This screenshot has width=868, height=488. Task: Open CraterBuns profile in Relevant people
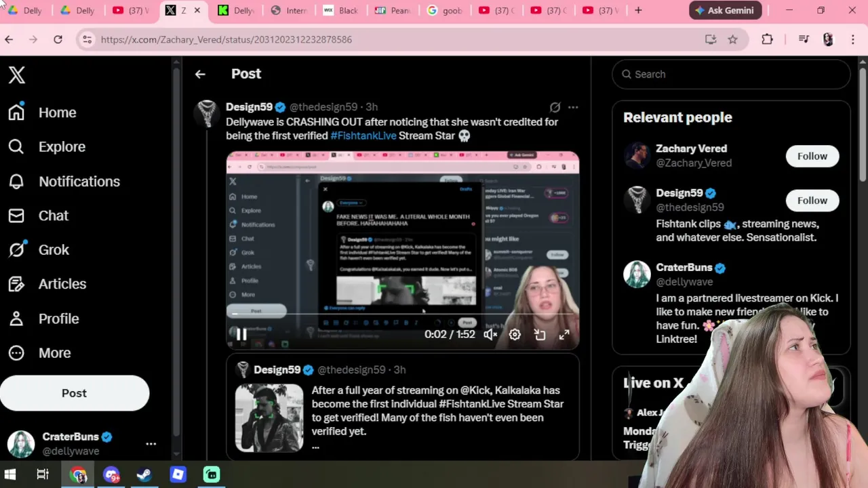click(x=684, y=268)
